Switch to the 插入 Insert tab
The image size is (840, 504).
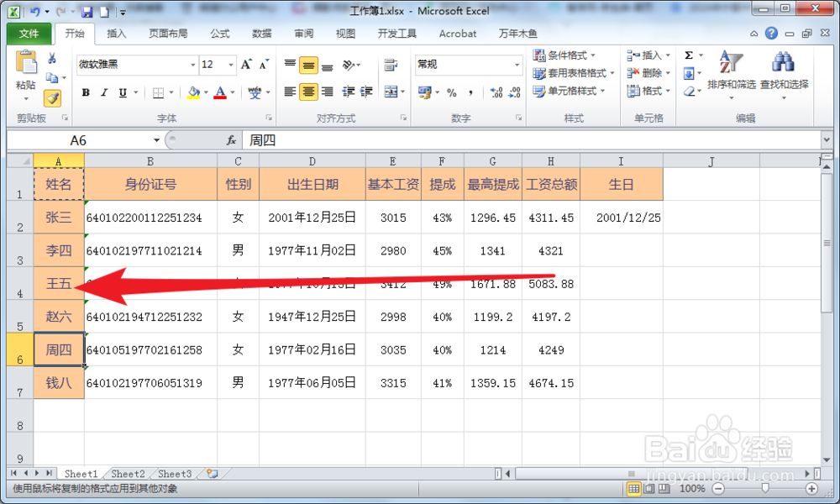pyautogui.click(x=116, y=34)
